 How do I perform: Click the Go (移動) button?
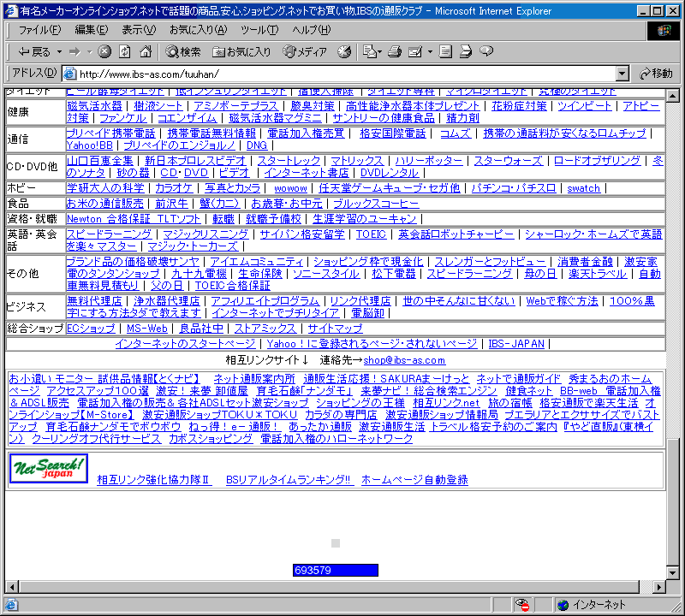click(x=656, y=74)
